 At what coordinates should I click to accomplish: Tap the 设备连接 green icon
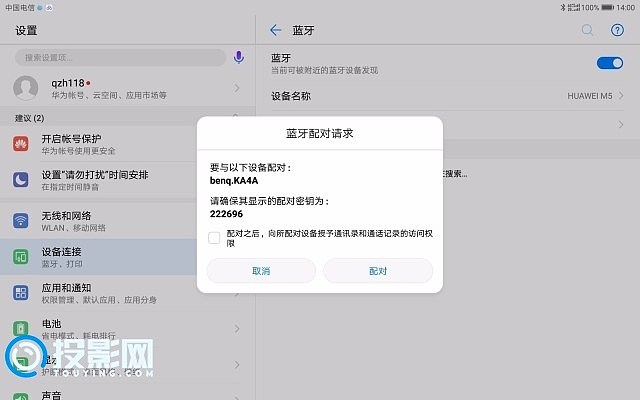[21, 257]
